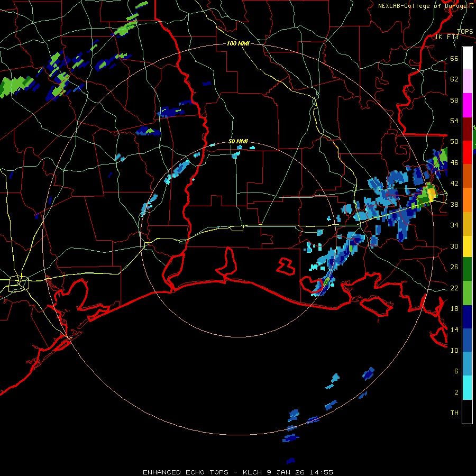Click the "46" legend value
The image size is (476, 476).
(x=454, y=163)
